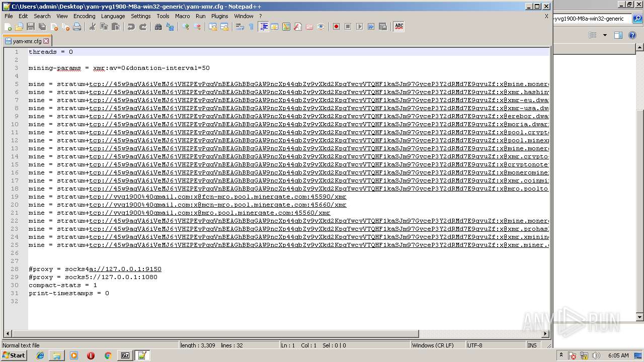Open Explorer help question mark button
The width and height of the screenshot is (644, 362).
coord(632,35)
